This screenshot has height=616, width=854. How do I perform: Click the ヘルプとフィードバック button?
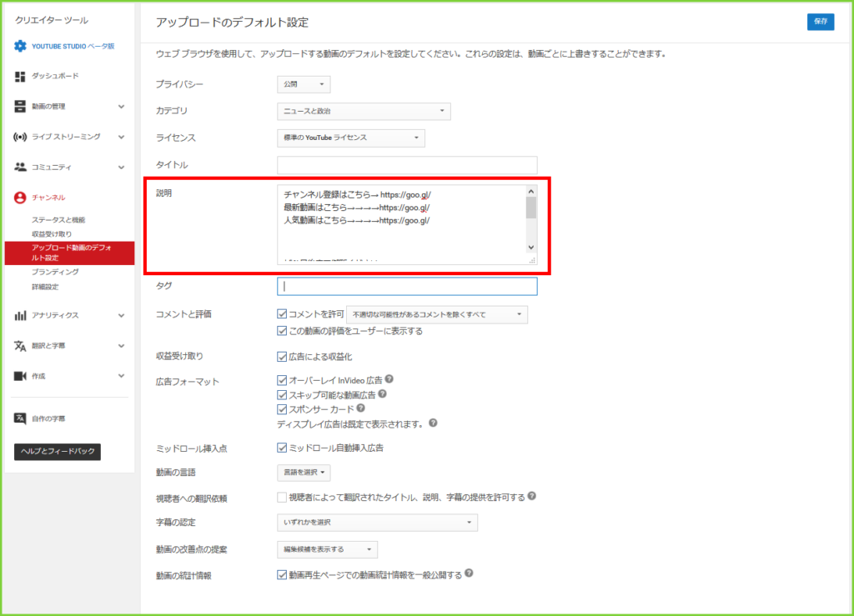tap(58, 452)
